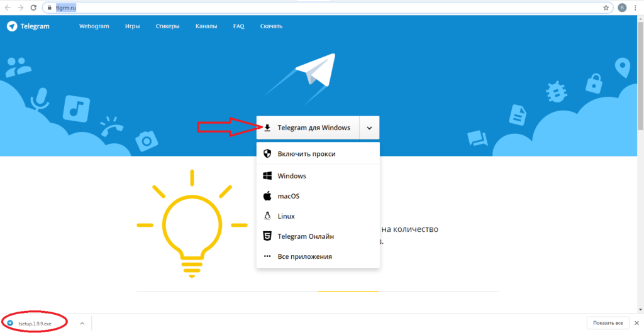Image resolution: width=644 pixels, height=333 pixels.
Task: Open the Стикеры nav item
Action: pos(167,26)
